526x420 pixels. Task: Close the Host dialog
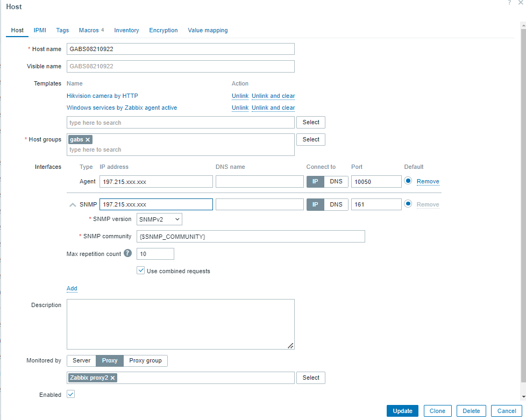coord(520,3)
